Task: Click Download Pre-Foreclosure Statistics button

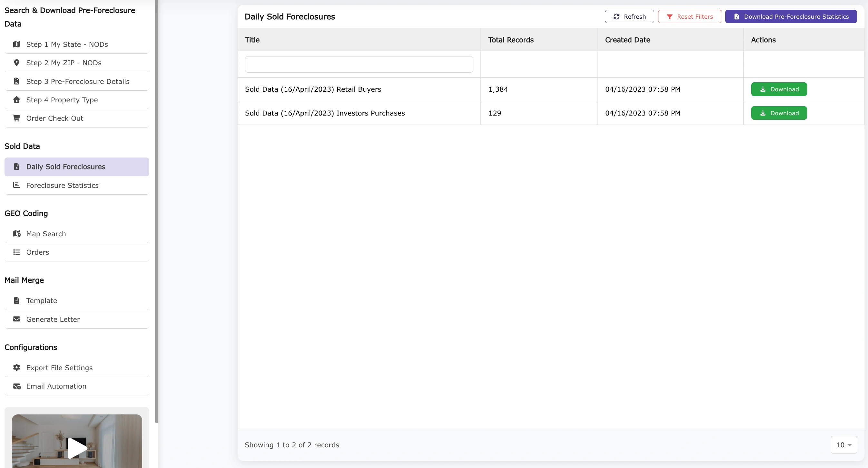Action: pos(791,16)
